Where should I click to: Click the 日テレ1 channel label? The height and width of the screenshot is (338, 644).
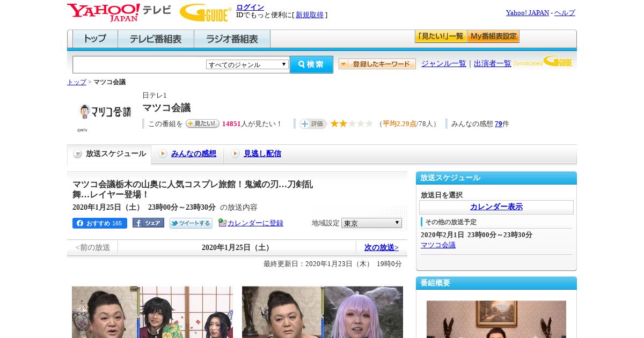155,95
